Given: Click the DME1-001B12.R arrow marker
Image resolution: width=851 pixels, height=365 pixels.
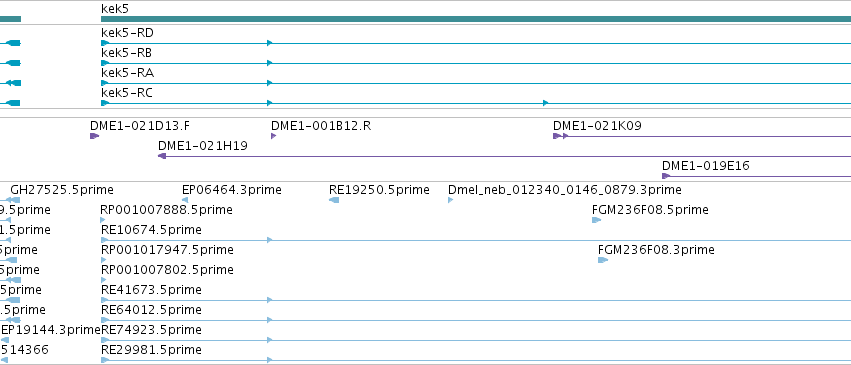Looking at the screenshot, I should 274,136.
